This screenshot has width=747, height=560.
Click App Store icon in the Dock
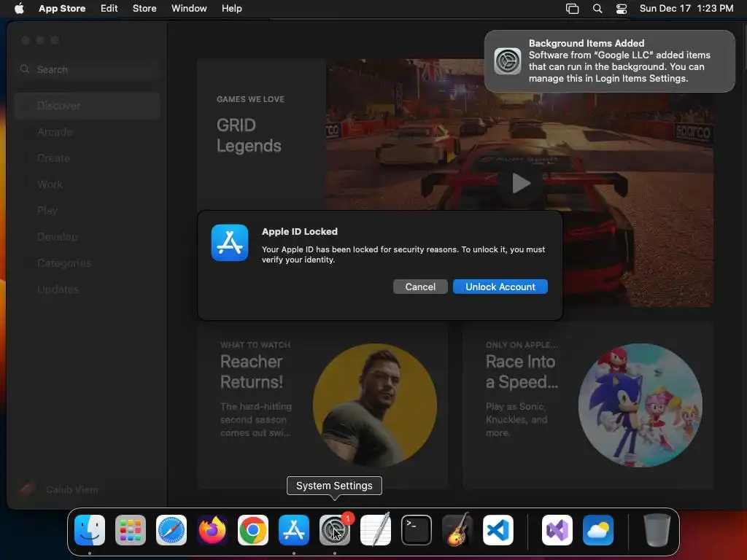click(294, 530)
